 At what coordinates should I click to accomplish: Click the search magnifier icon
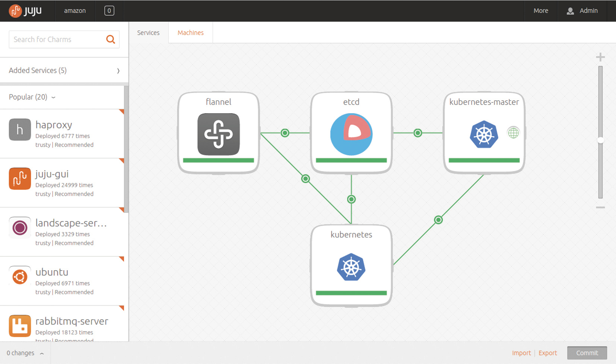111,39
